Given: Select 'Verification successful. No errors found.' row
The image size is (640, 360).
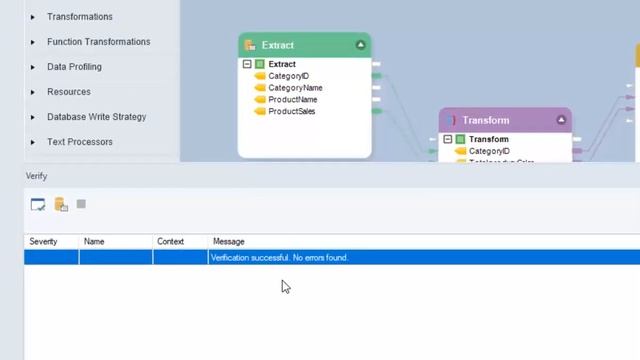Looking at the screenshot, I should [x=332, y=258].
